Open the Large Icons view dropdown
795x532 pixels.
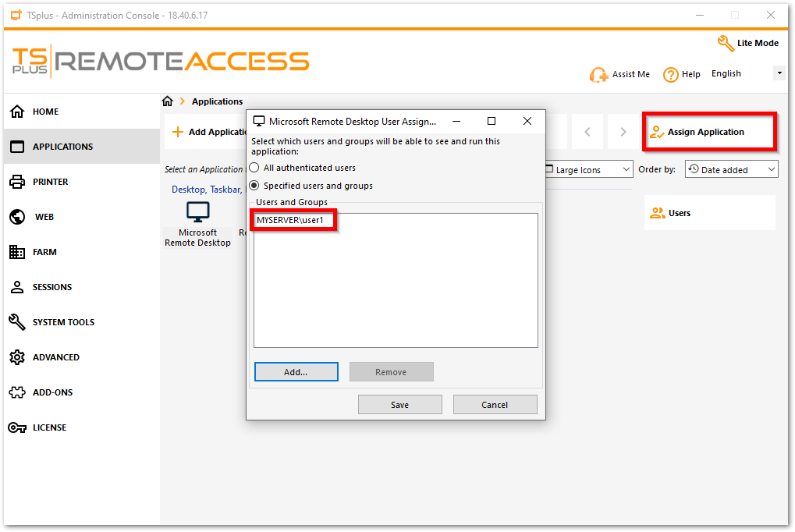[587, 169]
